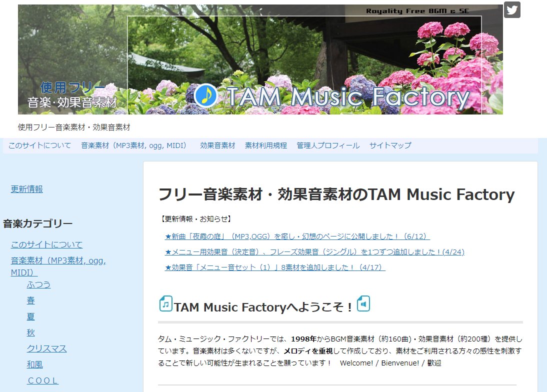Open the 管理人プロフィール navigation menu item
The height and width of the screenshot is (392, 547).
[327, 145]
